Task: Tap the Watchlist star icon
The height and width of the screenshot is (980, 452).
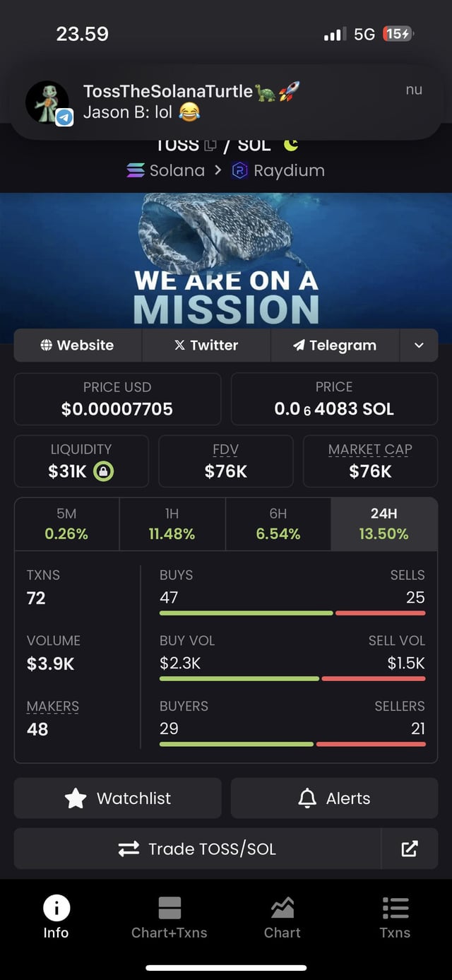Action: tap(76, 798)
